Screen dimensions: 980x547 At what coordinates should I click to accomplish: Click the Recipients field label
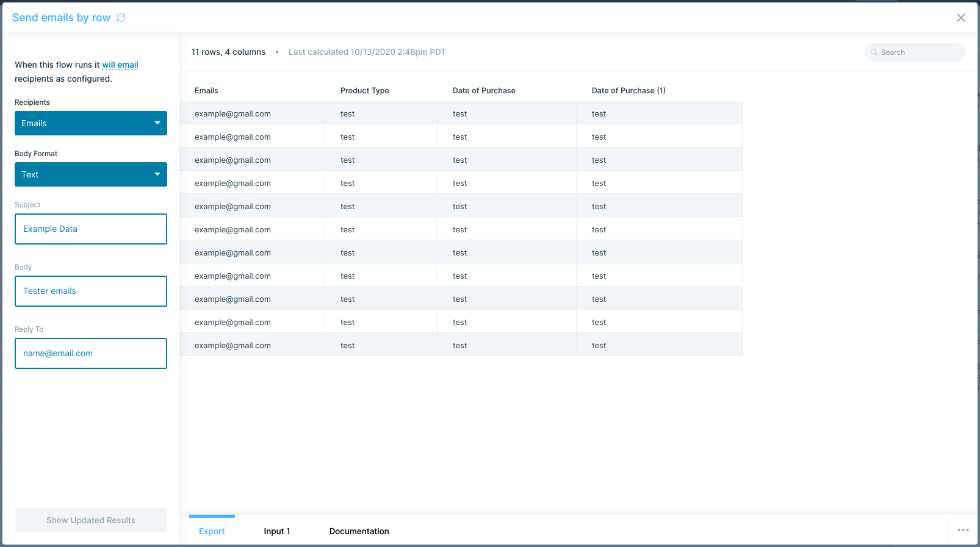click(32, 102)
